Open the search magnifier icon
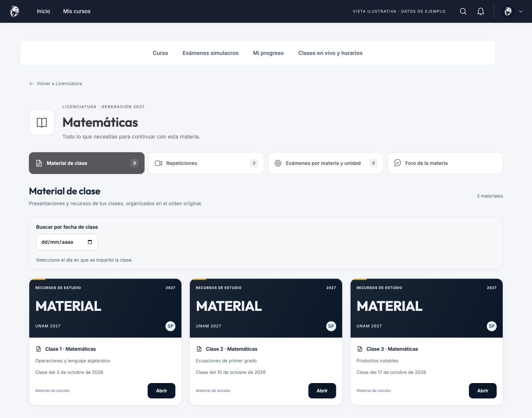The width and height of the screenshot is (532, 418). pyautogui.click(x=463, y=11)
